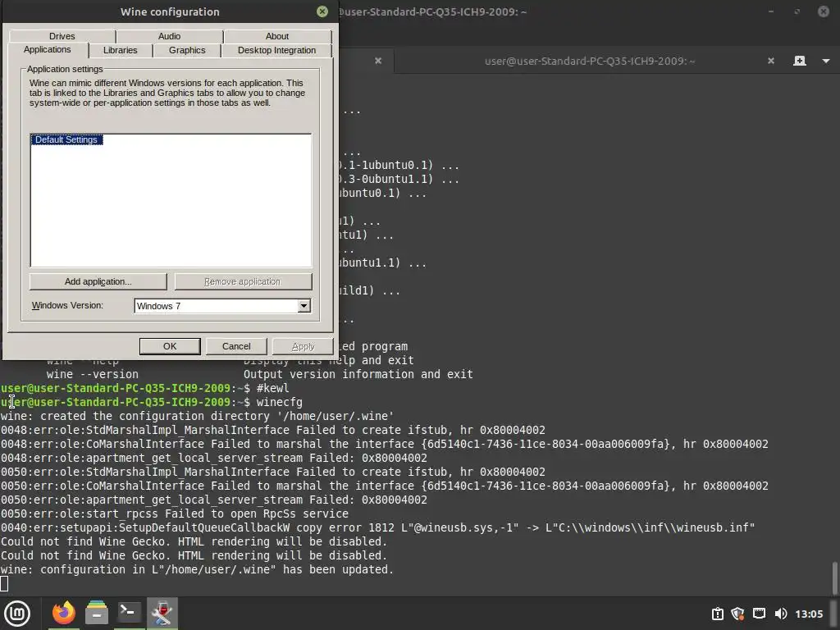840x630 pixels.
Task: Expand the Windows Version dropdown arrow
Action: (x=304, y=306)
